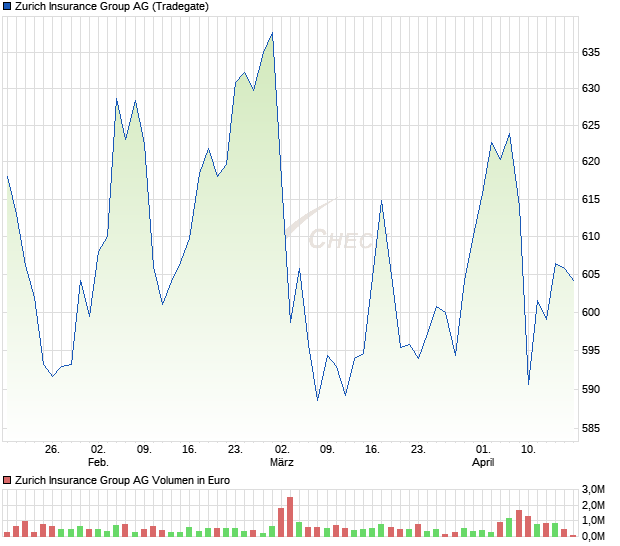Click the 'März' month label

tap(282, 462)
